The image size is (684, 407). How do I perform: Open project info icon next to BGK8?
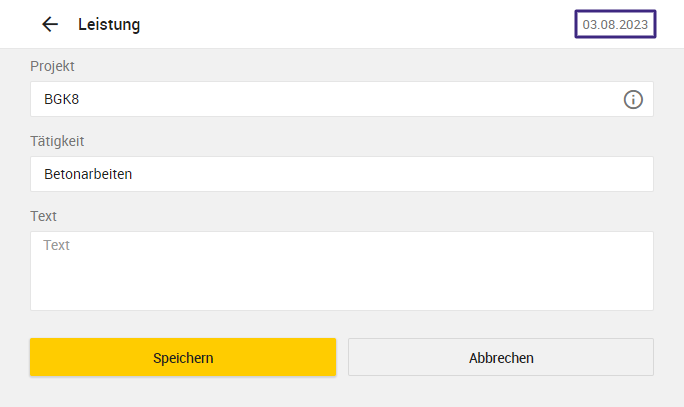point(633,99)
